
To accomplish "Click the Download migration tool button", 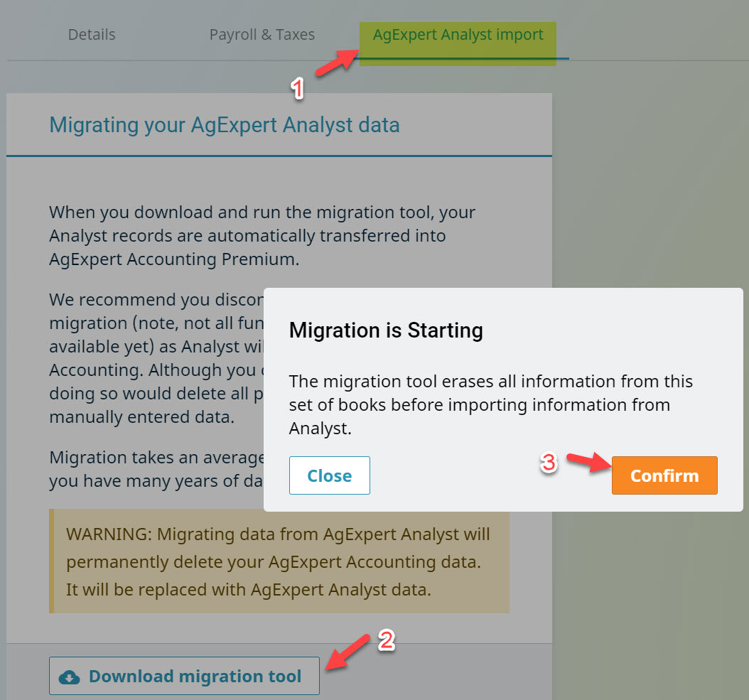I will click(184, 676).
